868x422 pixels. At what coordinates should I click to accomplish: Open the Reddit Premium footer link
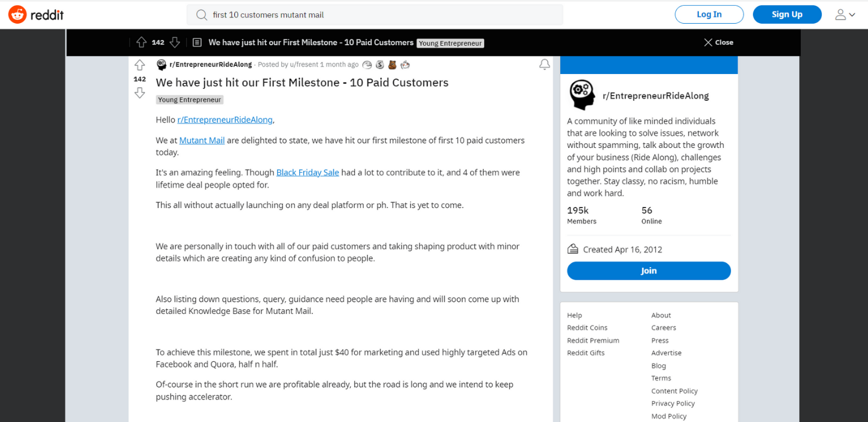click(593, 340)
